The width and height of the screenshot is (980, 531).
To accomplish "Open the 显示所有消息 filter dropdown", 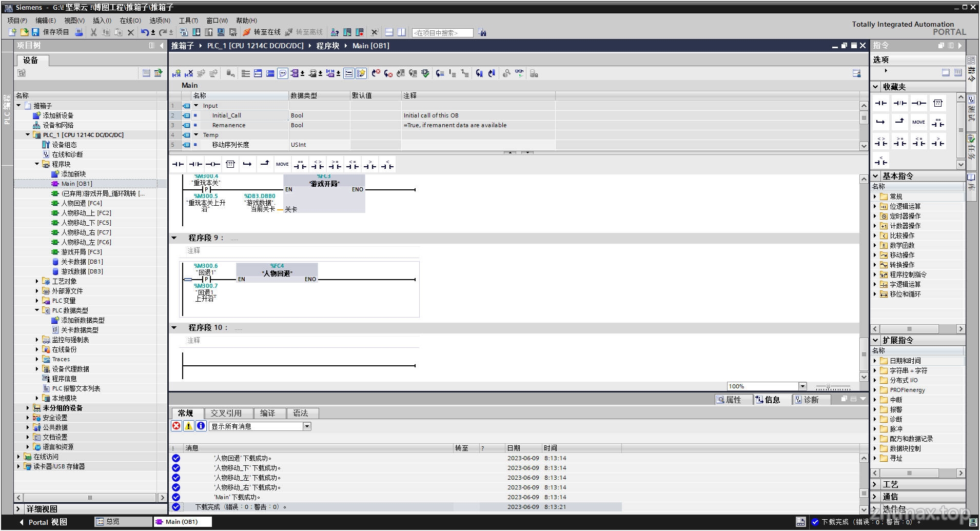I will 307,426.
